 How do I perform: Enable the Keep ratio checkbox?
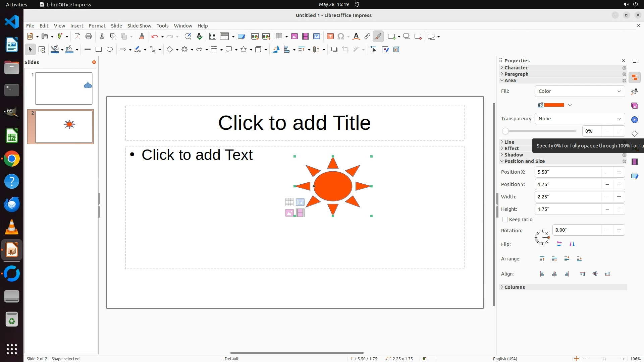pyautogui.click(x=505, y=220)
